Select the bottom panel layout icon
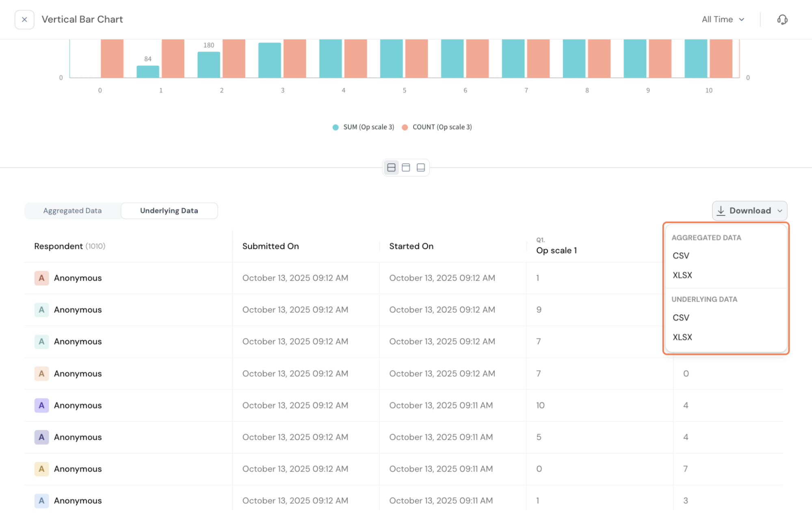 point(421,167)
